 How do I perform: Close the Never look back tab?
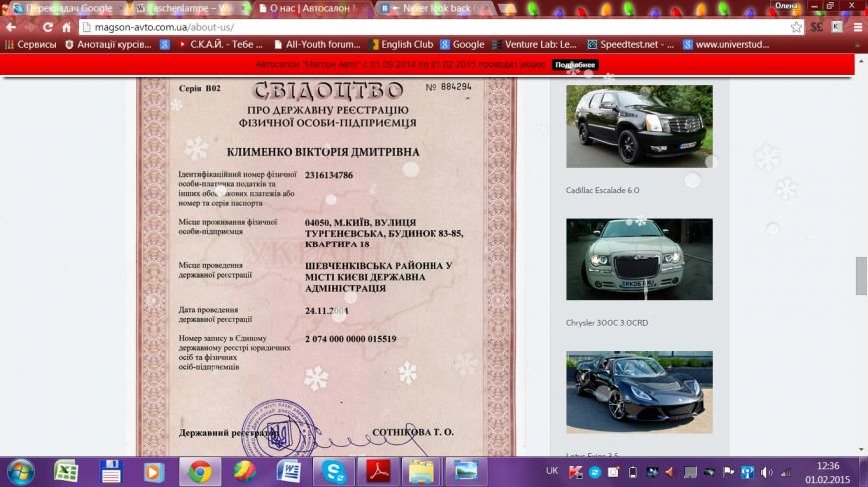[485, 8]
